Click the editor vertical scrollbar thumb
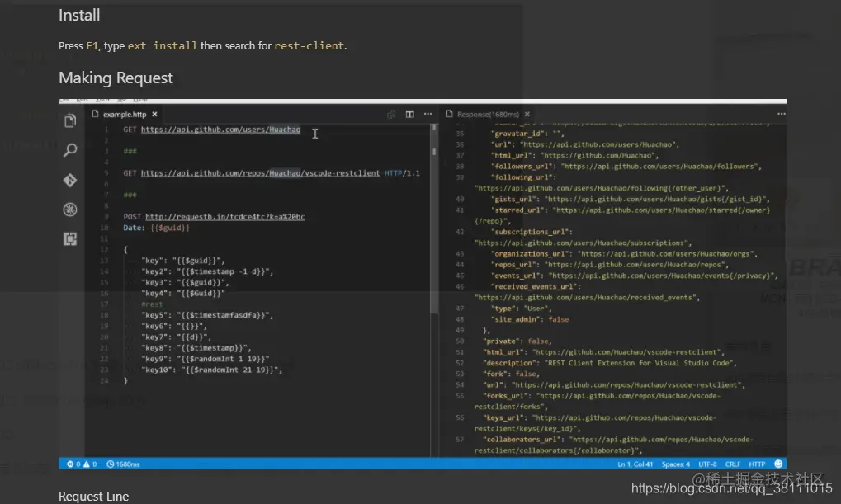 (434, 219)
